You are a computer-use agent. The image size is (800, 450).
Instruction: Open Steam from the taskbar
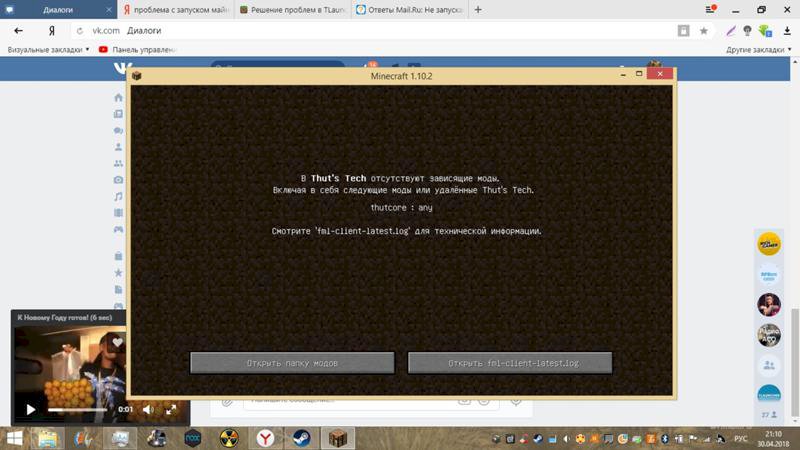point(301,437)
